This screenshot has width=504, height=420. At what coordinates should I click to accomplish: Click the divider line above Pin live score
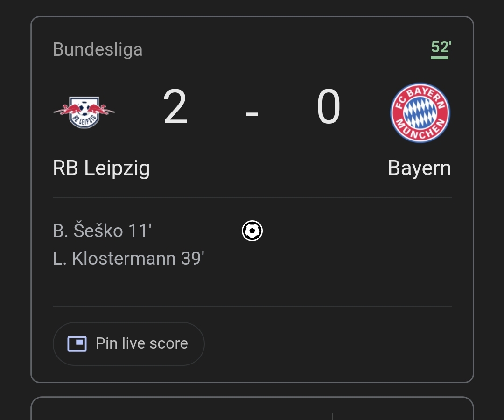[x=252, y=306]
